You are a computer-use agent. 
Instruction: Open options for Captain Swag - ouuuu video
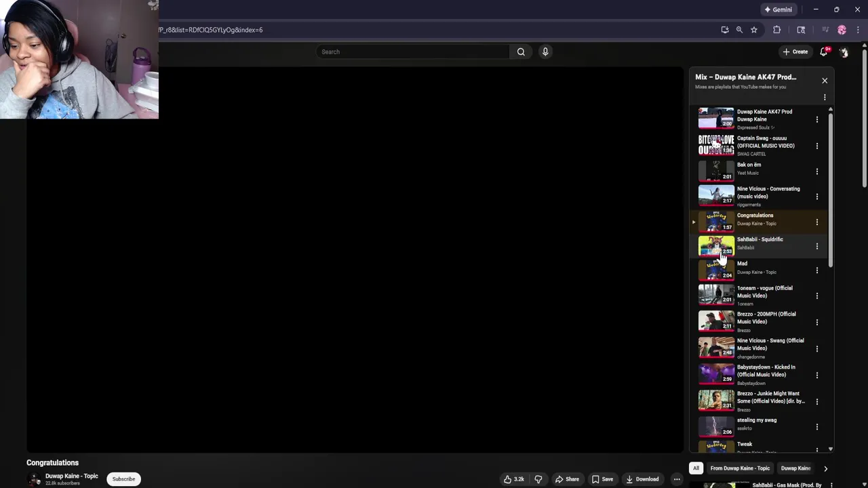pyautogui.click(x=817, y=146)
